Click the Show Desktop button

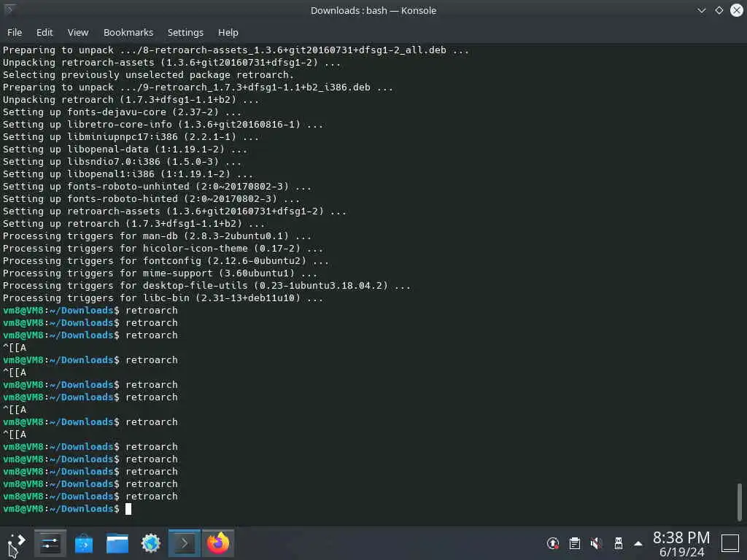coord(729,542)
